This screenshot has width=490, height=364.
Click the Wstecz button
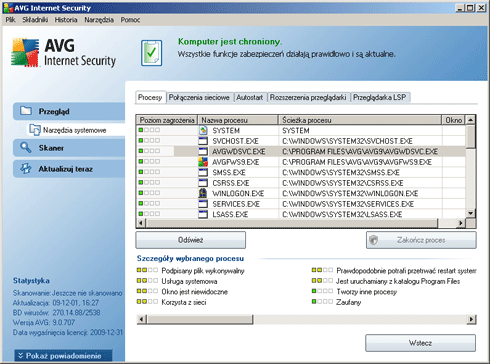[420, 343]
